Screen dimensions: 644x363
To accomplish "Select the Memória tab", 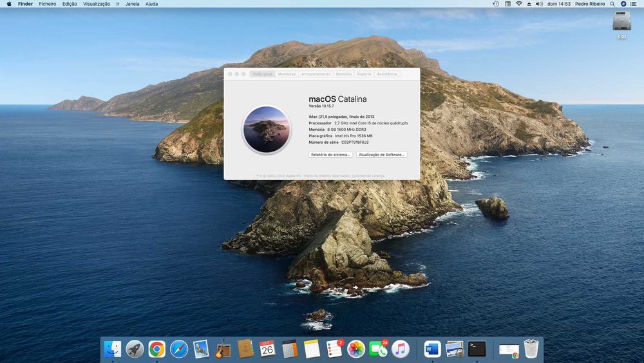I will tap(344, 74).
